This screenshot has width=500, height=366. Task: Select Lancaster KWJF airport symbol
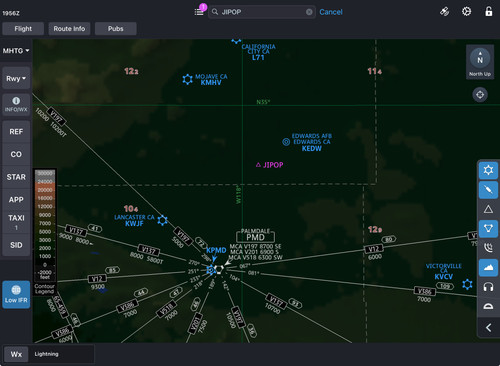(162, 220)
